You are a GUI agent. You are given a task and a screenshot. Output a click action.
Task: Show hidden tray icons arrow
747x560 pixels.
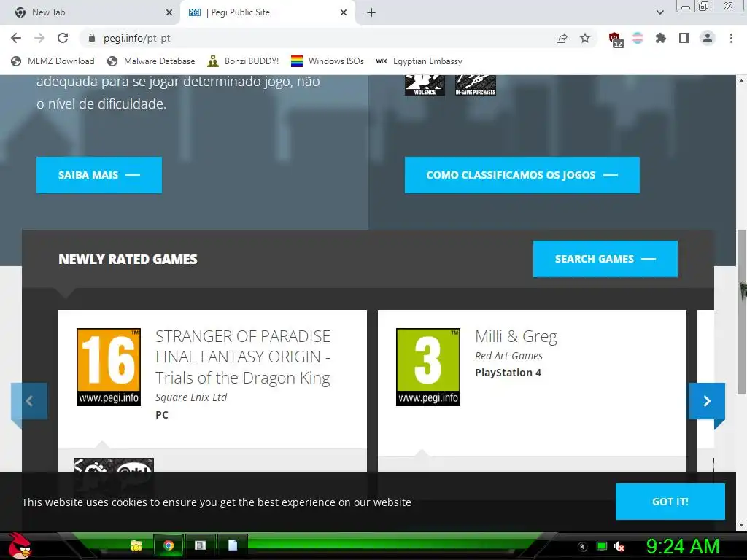[583, 547]
